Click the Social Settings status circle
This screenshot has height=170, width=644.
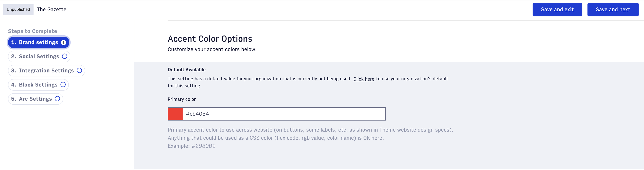pyautogui.click(x=64, y=56)
